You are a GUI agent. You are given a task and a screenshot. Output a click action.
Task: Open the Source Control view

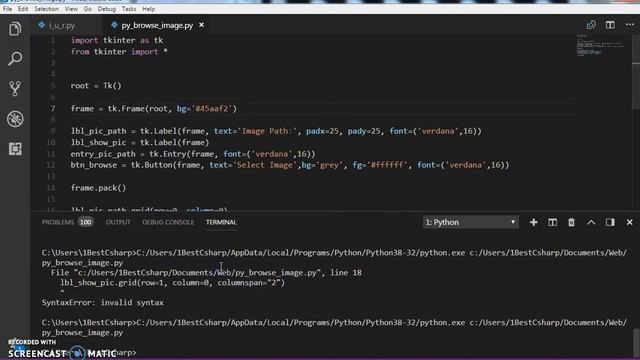15,89
